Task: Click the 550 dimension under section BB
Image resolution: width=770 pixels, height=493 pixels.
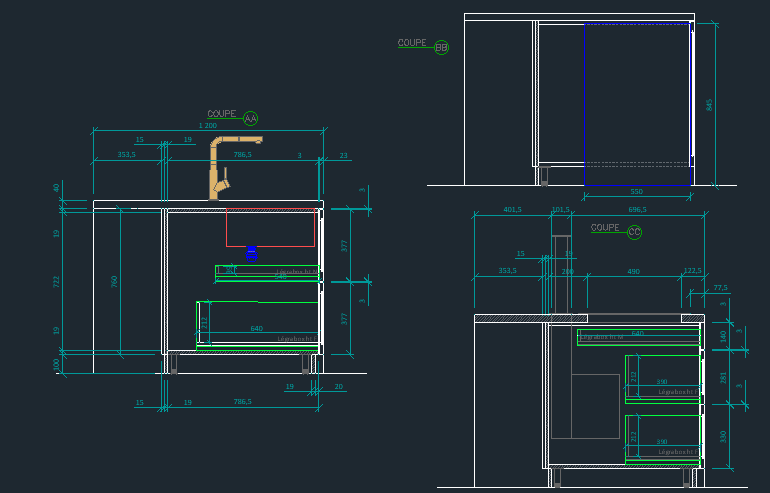Action: click(x=636, y=191)
